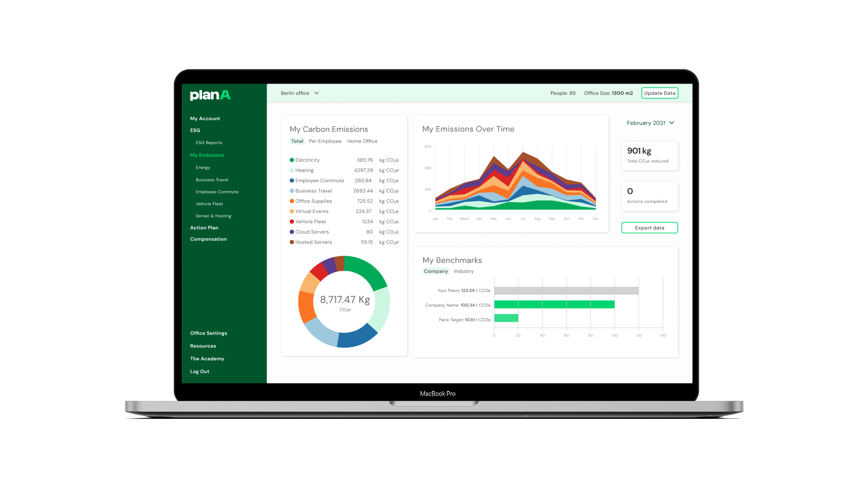Click the orange Office Supplies legend dot

(x=292, y=201)
